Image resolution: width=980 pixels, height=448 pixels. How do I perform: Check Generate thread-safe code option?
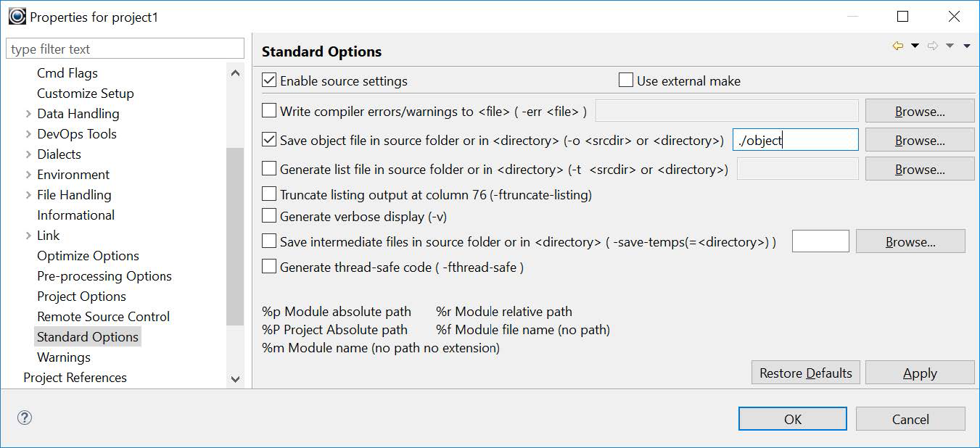(269, 267)
